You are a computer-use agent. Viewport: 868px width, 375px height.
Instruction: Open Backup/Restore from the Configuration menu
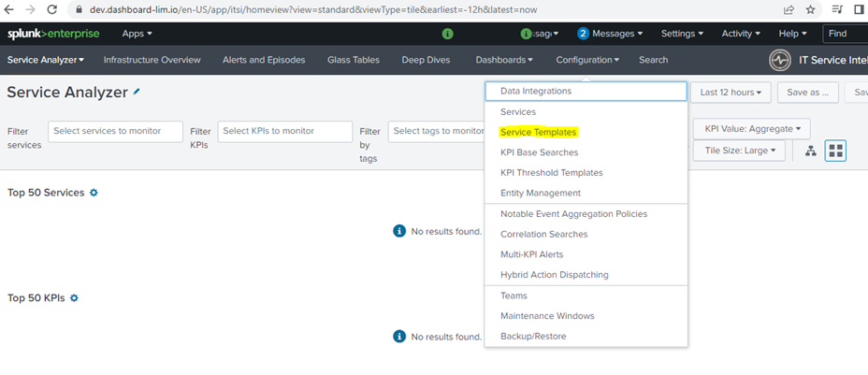[532, 337]
